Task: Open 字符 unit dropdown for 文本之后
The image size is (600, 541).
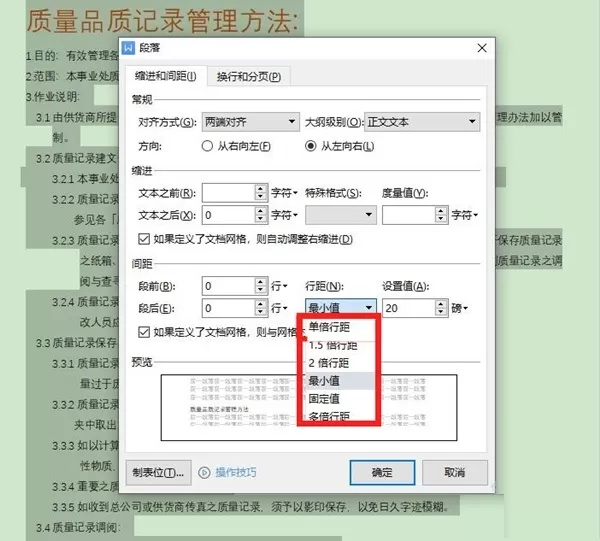Action: tap(284, 215)
